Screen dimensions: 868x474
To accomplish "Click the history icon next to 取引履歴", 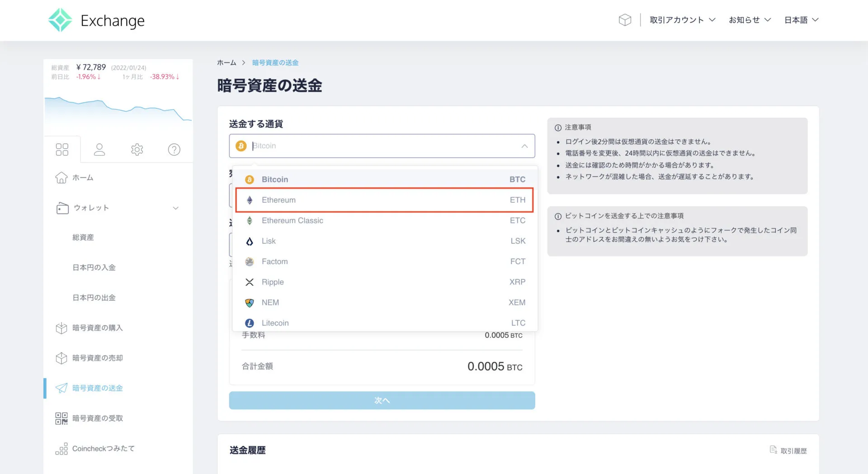I will pyautogui.click(x=773, y=450).
